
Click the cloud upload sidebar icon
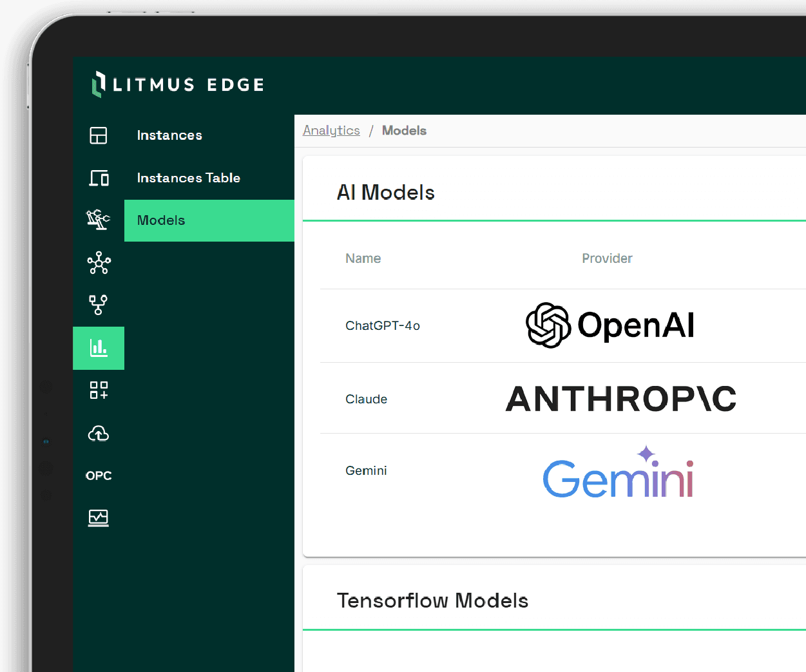tap(99, 434)
